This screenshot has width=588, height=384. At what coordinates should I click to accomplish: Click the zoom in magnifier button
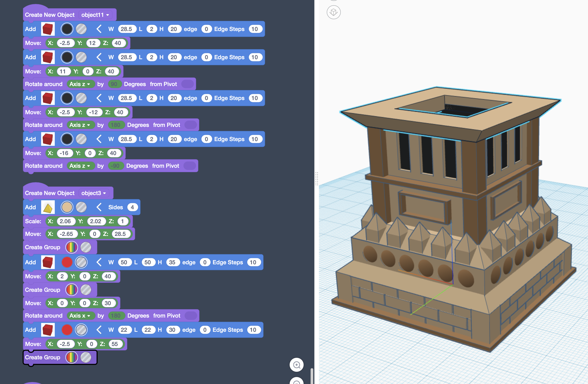(x=296, y=365)
